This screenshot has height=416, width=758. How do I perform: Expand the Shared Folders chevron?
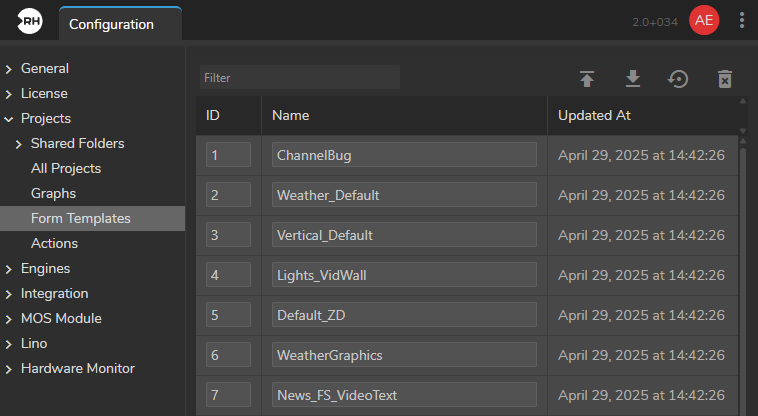[19, 144]
